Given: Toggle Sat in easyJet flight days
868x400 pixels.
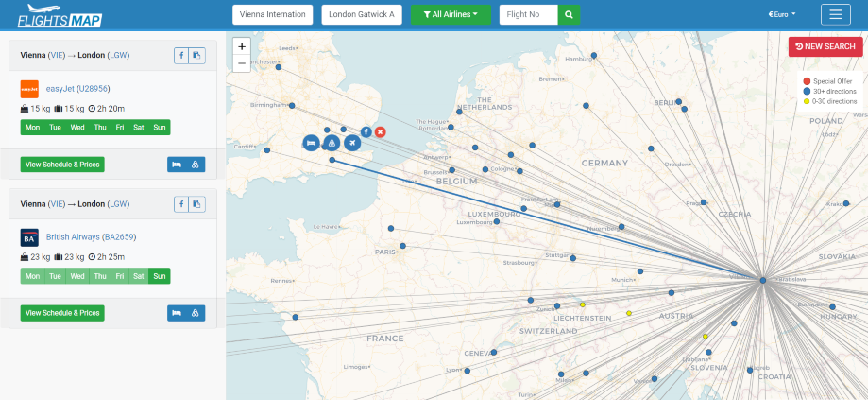Looking at the screenshot, I should point(139,128).
